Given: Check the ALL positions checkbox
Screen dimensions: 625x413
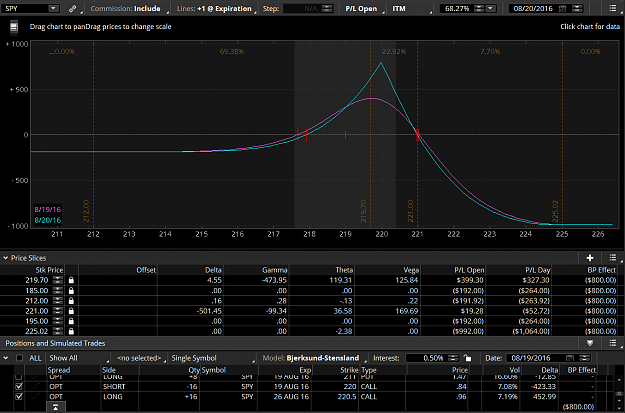Looking at the screenshot, I should tap(19, 358).
